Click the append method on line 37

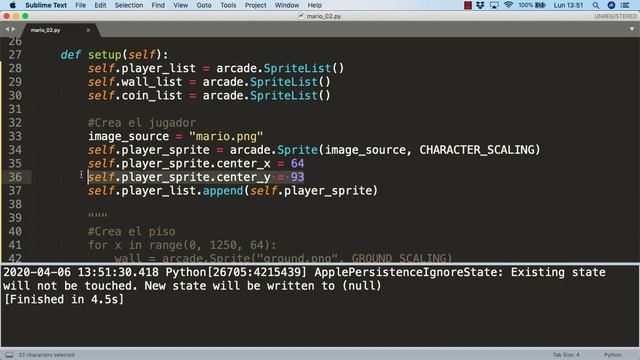pyautogui.click(x=223, y=191)
